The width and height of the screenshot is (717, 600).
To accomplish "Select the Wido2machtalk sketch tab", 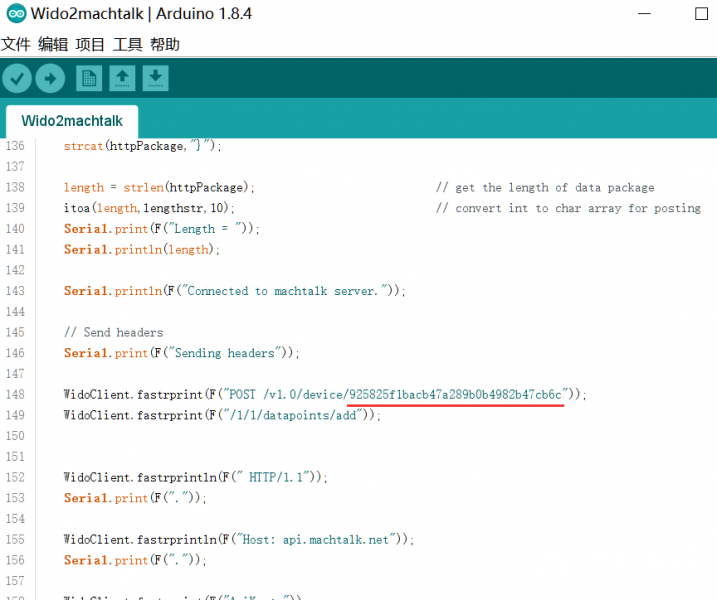I will click(72, 121).
